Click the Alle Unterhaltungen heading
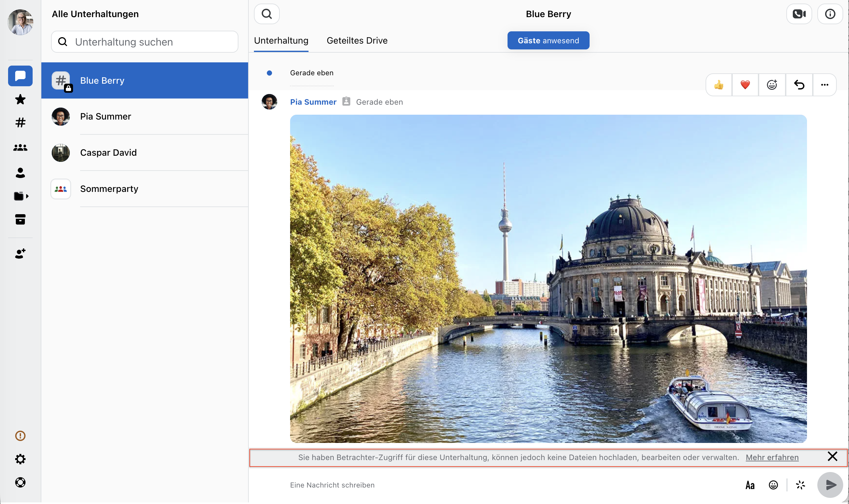 click(95, 14)
